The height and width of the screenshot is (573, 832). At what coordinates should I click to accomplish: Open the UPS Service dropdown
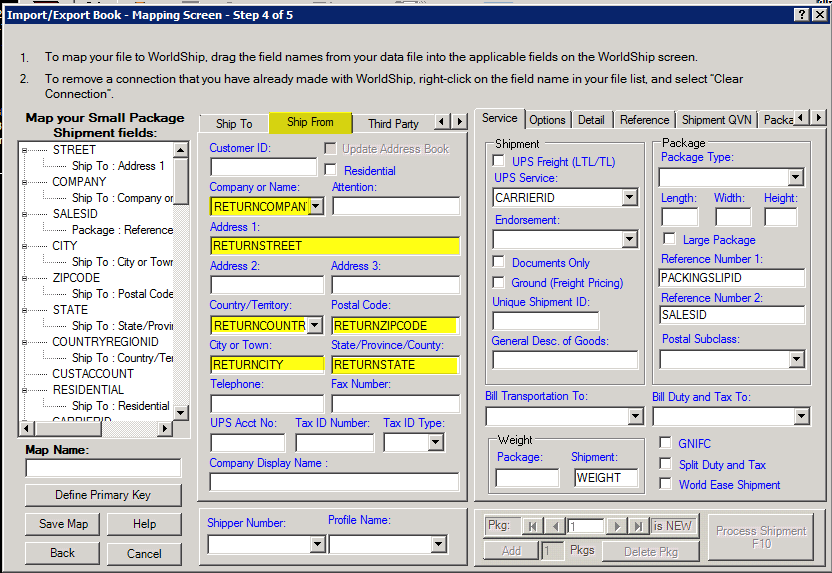629,198
